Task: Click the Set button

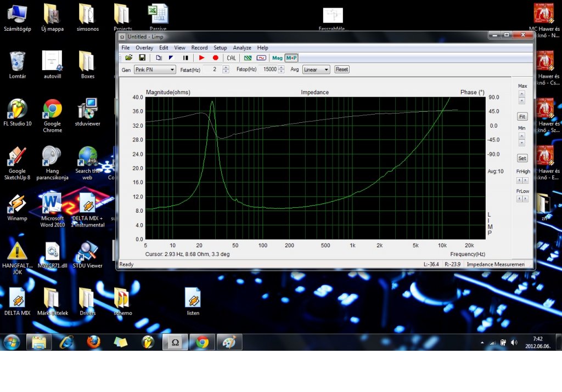Action: pos(522,158)
